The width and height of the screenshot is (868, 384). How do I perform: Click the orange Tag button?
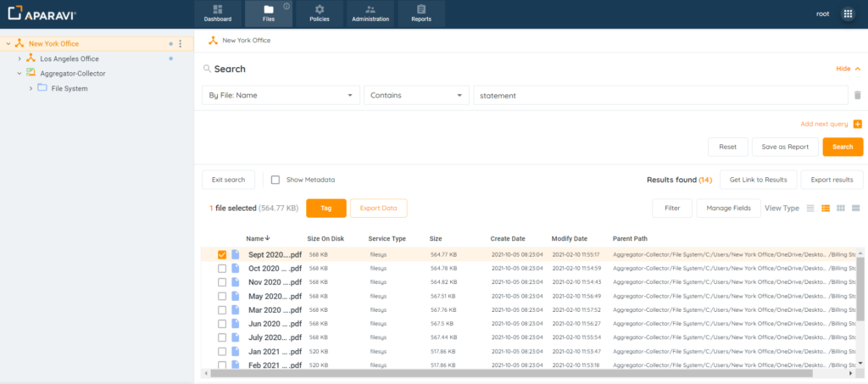click(325, 208)
